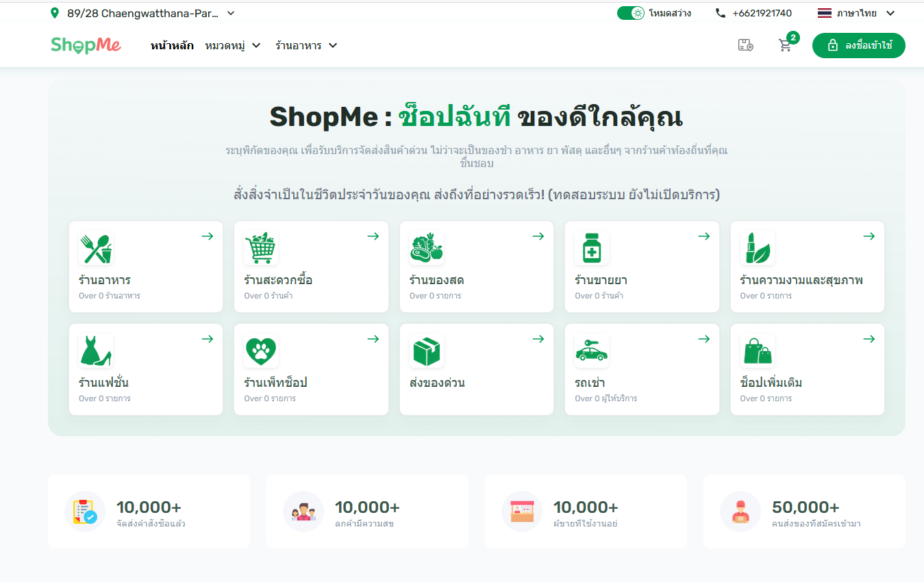Click the dress and heels fashion icon
This screenshot has height=582, width=924.
(x=95, y=351)
